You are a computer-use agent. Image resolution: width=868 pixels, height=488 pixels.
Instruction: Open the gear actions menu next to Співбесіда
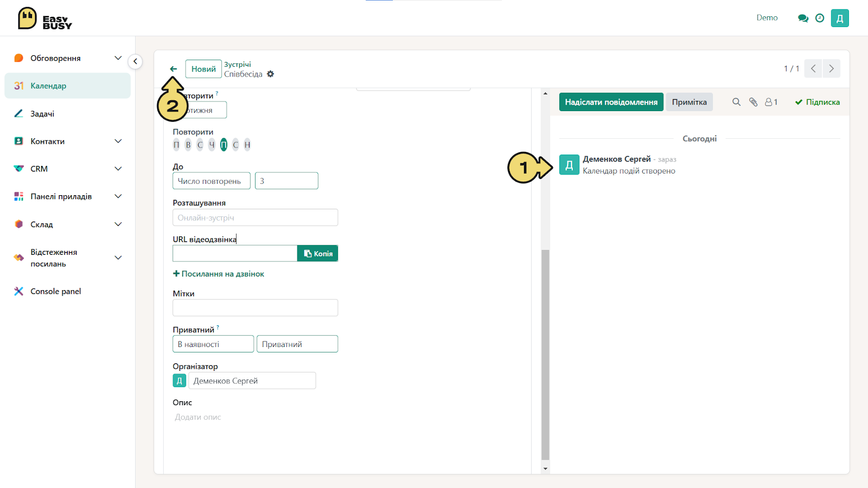[270, 74]
